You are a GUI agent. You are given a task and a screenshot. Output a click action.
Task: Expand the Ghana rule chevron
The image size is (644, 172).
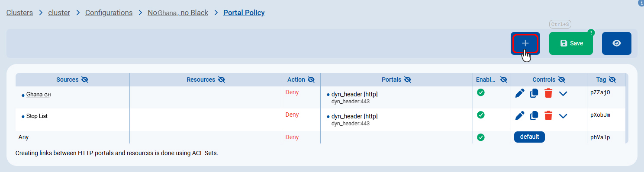coord(563,93)
